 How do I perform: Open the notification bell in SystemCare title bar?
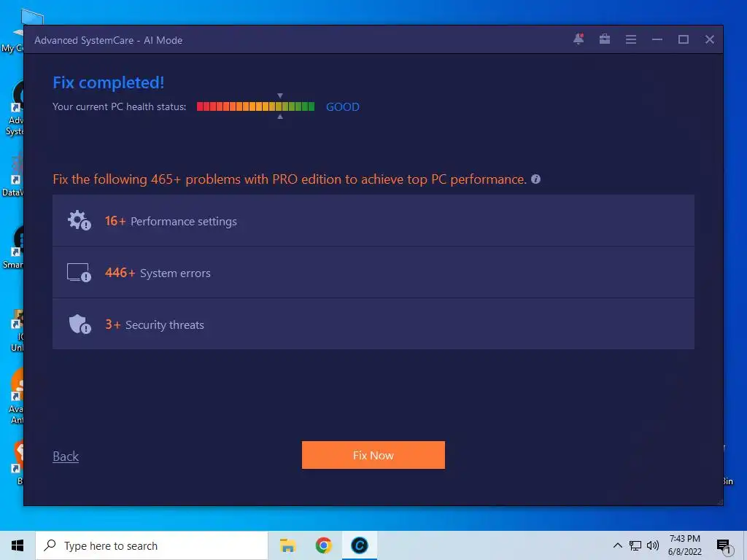tap(578, 39)
